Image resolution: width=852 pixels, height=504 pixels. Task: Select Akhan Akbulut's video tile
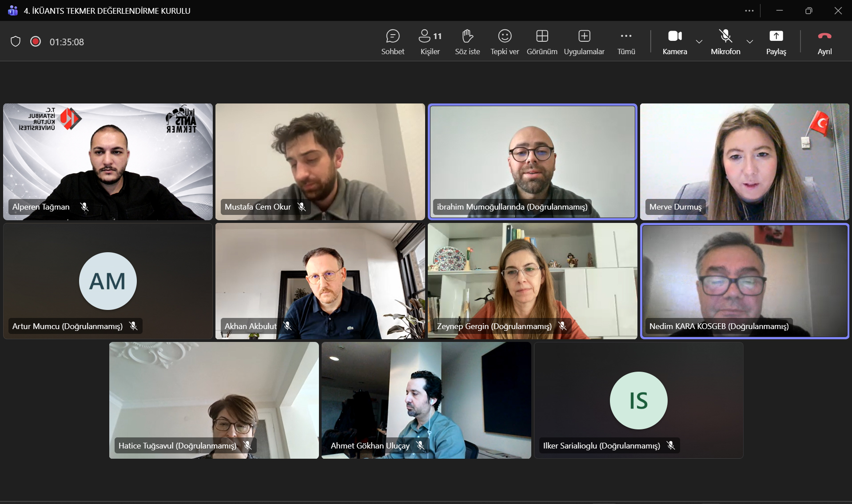click(320, 281)
